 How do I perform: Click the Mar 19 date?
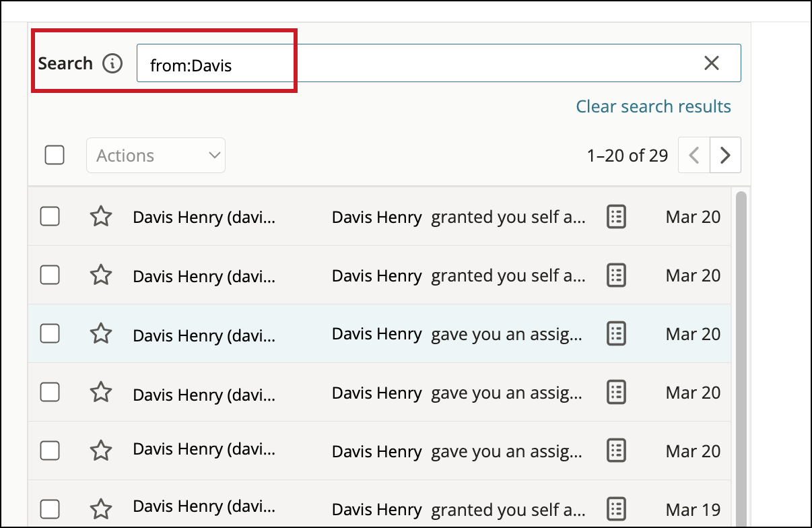tap(693, 510)
